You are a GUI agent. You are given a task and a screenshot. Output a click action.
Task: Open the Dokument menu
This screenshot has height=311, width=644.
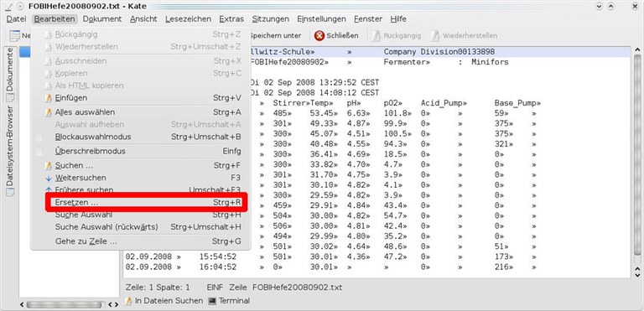tap(101, 19)
